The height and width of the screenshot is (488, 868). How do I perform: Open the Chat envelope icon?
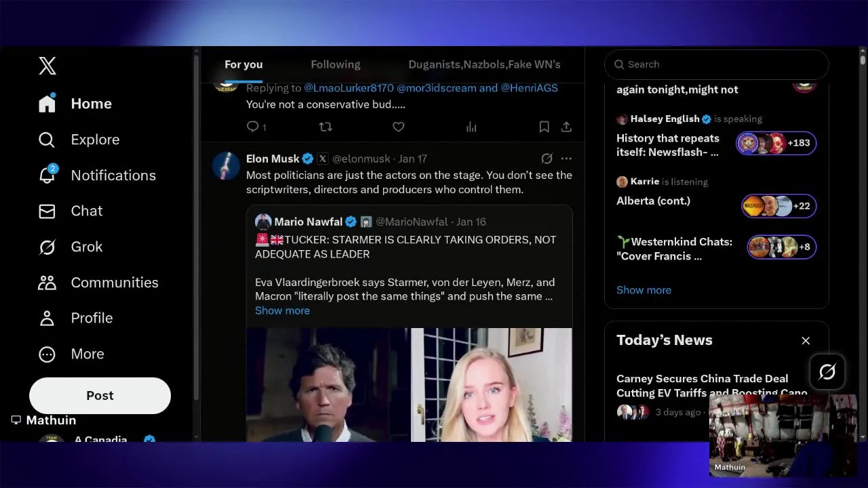[x=47, y=211]
